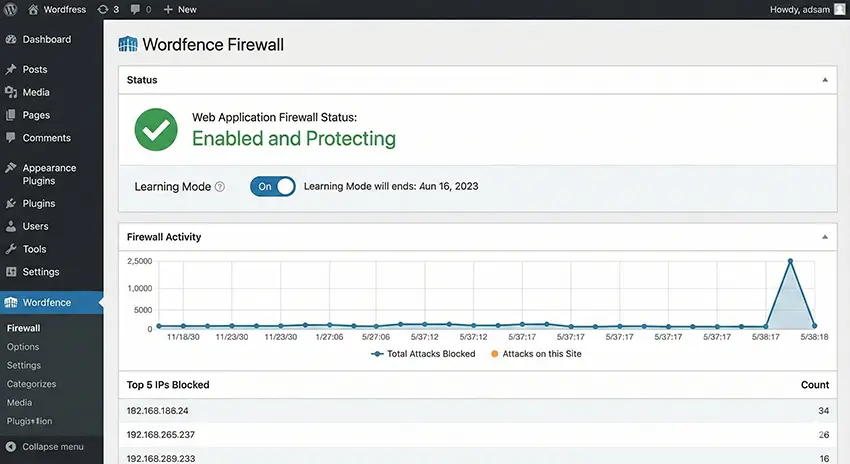Turn off the Learning Mode switch
Screen dimensions: 850x464
coord(273,186)
